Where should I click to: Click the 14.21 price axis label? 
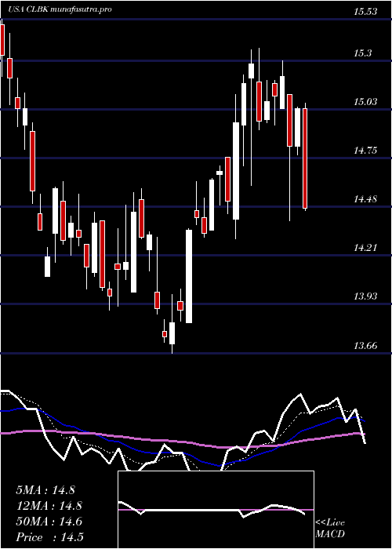pyautogui.click(x=365, y=248)
